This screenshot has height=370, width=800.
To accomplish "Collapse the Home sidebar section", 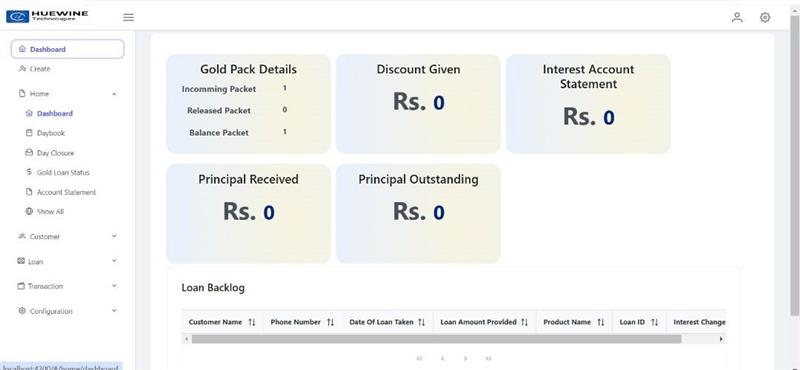I will pyautogui.click(x=67, y=94).
